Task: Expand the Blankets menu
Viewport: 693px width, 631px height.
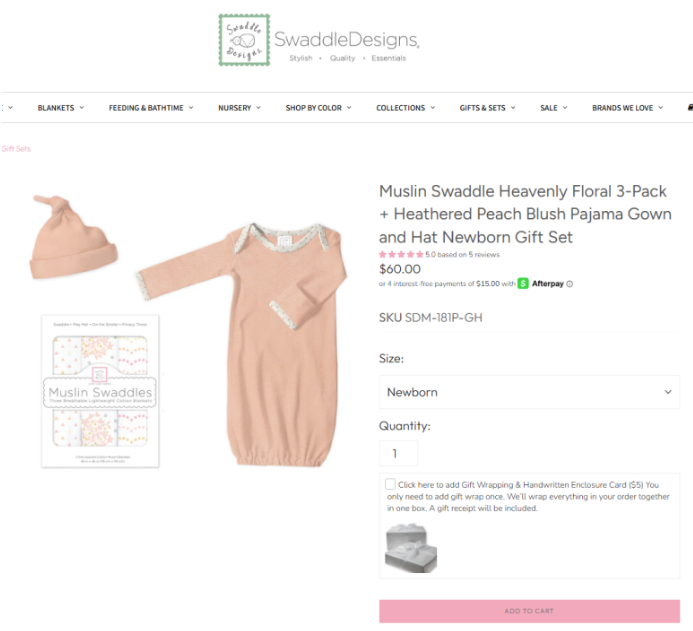Action: click(x=61, y=108)
